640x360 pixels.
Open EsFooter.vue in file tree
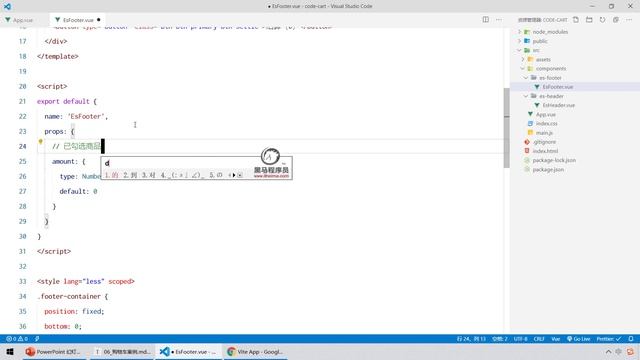click(558, 87)
